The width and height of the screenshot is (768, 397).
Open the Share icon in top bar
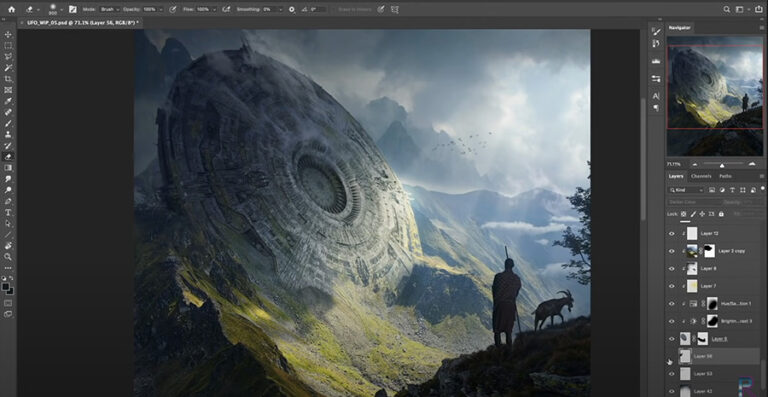tap(759, 9)
